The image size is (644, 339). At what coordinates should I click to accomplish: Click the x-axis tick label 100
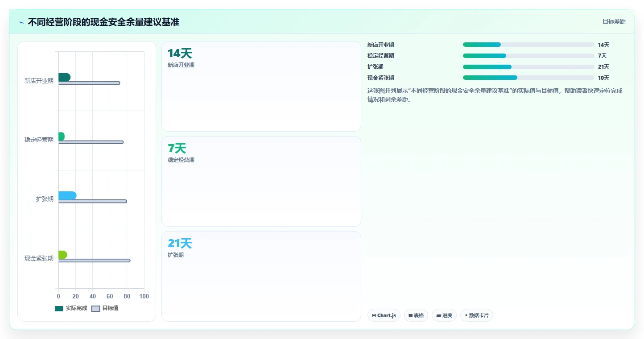tap(144, 296)
